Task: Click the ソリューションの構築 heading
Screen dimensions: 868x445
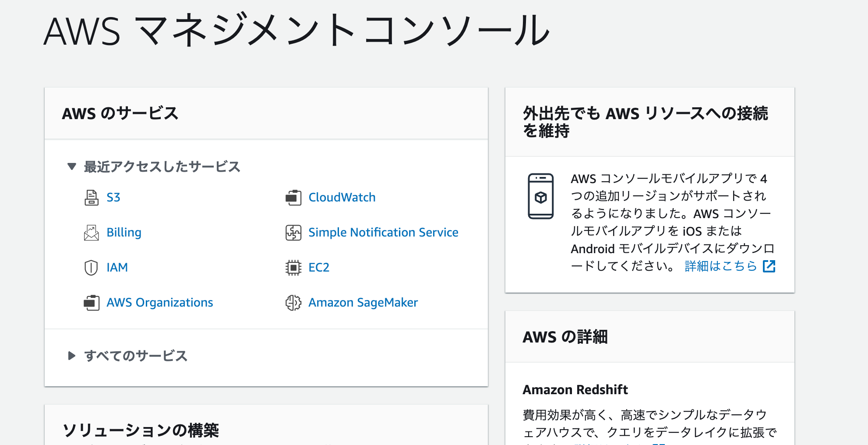Action: pyautogui.click(x=141, y=430)
